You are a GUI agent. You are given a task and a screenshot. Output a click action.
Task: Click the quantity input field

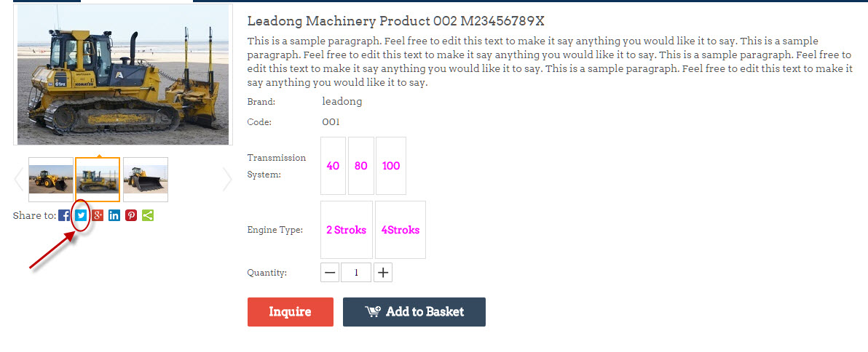tap(357, 273)
